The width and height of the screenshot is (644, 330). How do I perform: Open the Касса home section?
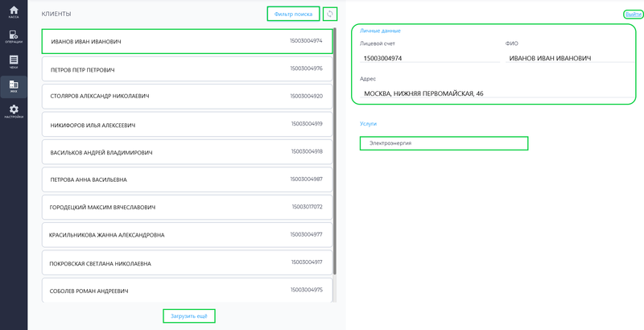coord(14,11)
